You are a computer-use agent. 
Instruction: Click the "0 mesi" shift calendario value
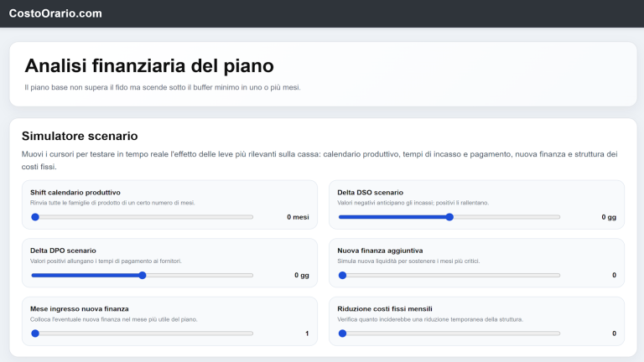[298, 217]
